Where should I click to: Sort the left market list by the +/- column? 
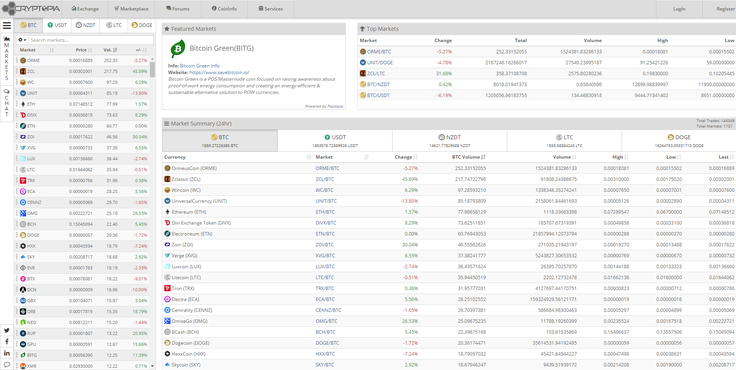tap(140, 50)
